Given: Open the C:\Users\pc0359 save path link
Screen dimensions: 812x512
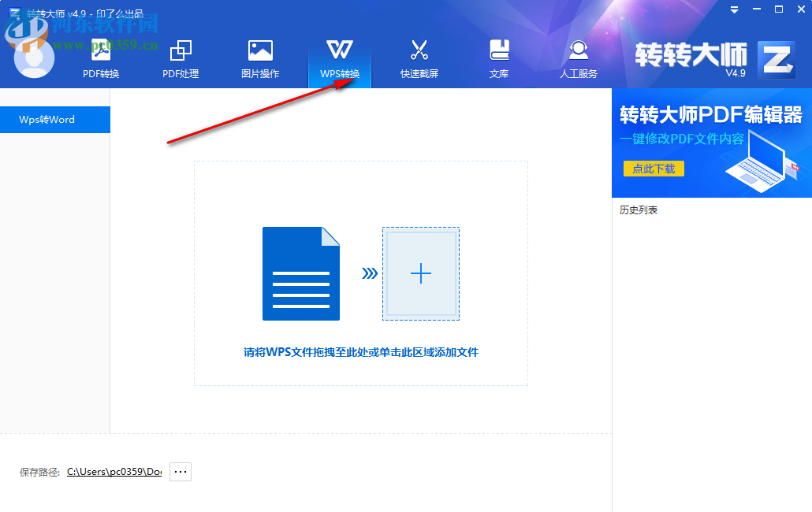Looking at the screenshot, I should [x=113, y=471].
